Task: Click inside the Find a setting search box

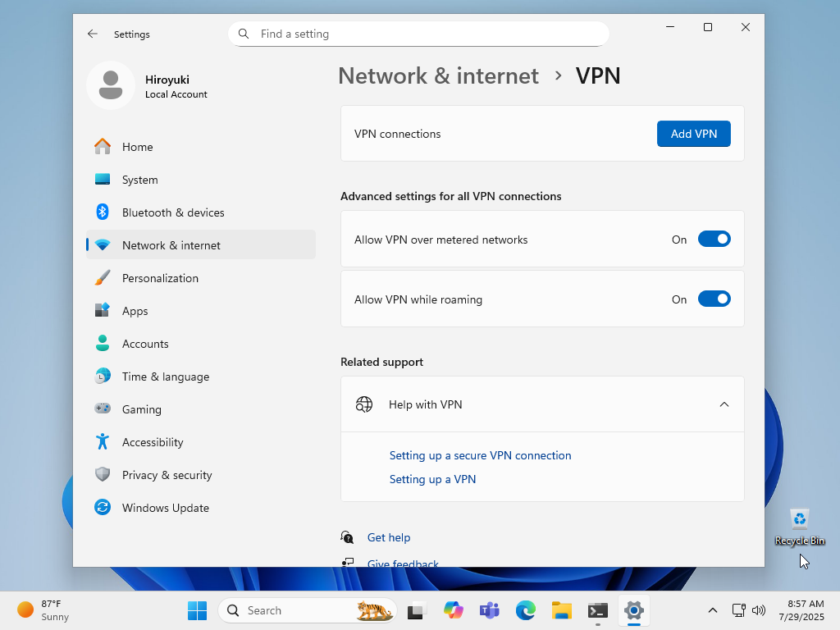Action: 418,34
